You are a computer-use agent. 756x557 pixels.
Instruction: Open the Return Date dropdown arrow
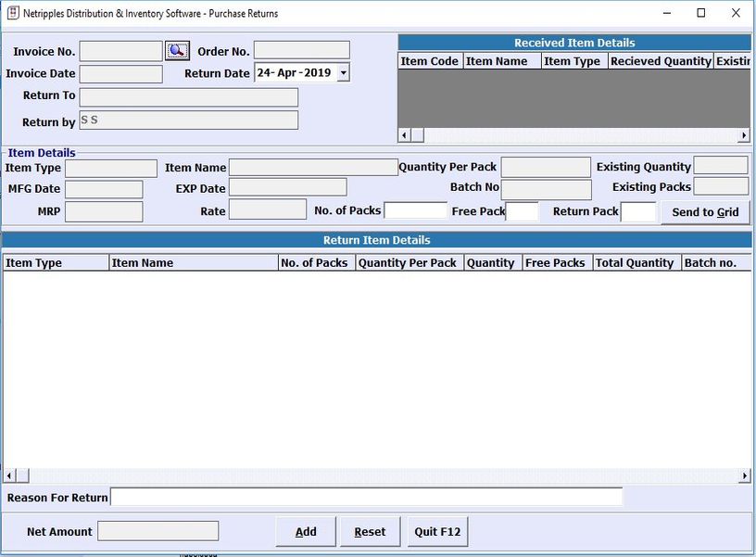point(343,73)
